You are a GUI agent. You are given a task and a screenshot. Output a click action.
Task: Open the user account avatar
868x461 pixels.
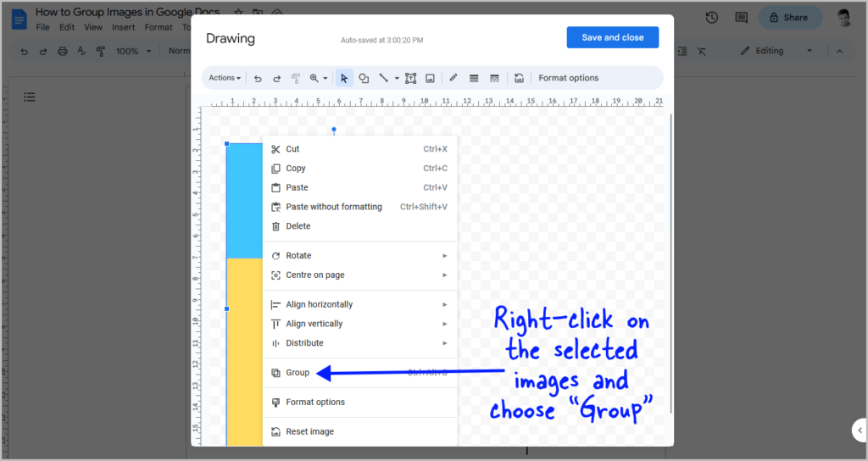(843, 18)
